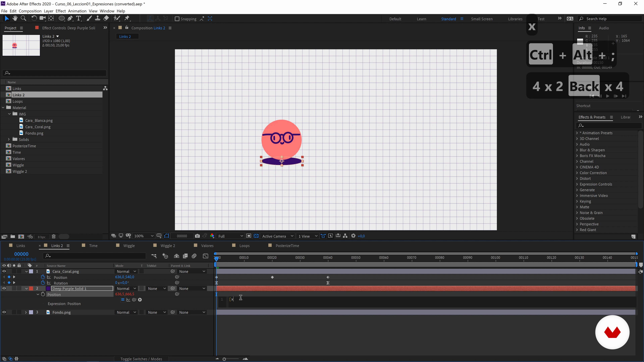Select the Pan Behind anchor tool
The height and width of the screenshot is (362, 644).
[51, 18]
